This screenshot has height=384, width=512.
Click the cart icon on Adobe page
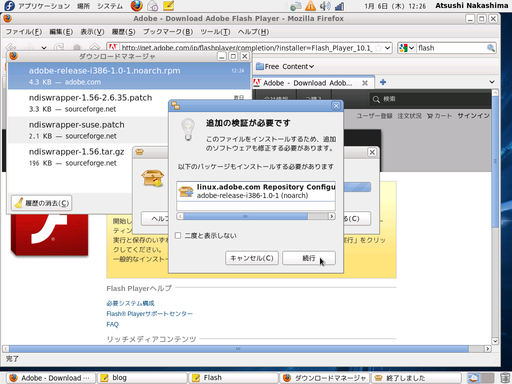pyautogui.click(x=430, y=116)
